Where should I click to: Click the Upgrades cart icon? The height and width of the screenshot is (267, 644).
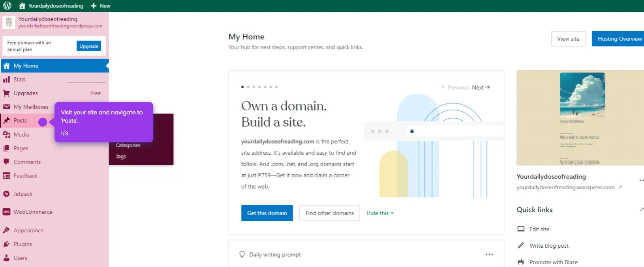[x=7, y=93]
